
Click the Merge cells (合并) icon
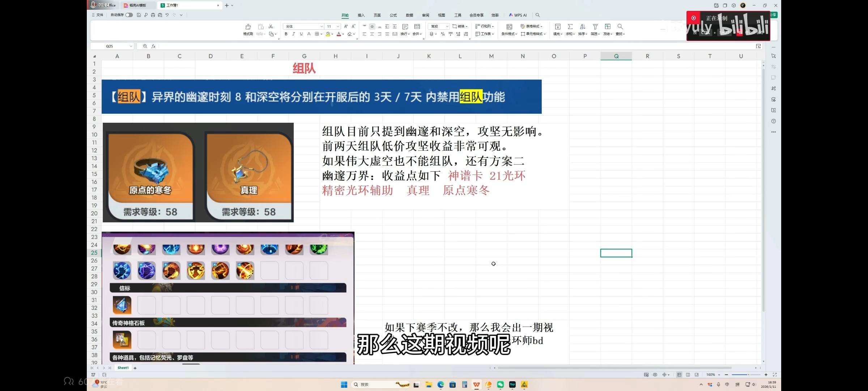pos(417,27)
